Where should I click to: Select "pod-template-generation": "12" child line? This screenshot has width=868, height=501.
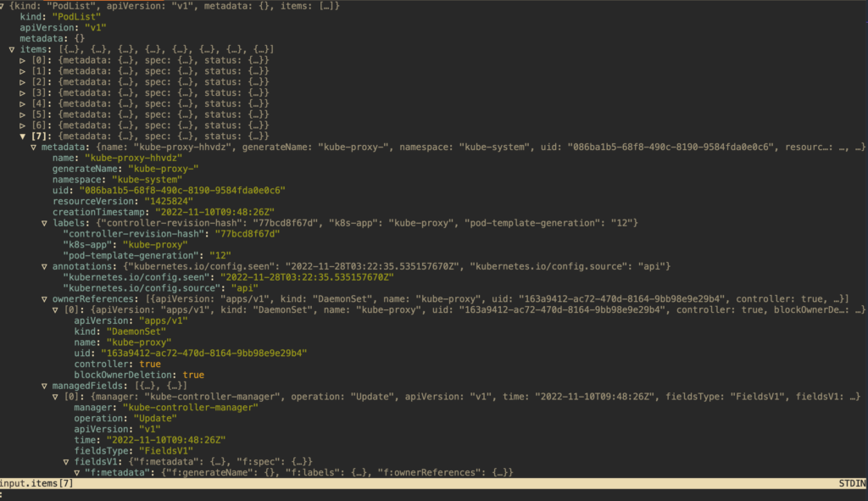click(x=147, y=256)
